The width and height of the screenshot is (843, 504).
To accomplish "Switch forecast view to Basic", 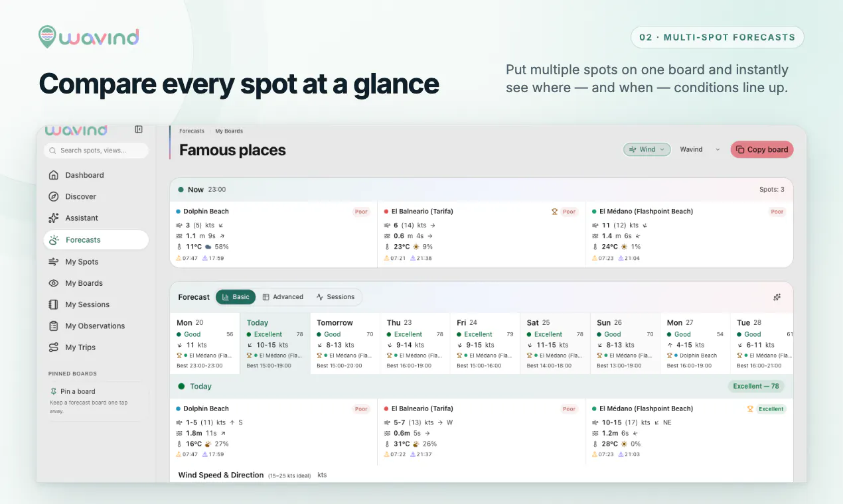I will click(x=236, y=297).
